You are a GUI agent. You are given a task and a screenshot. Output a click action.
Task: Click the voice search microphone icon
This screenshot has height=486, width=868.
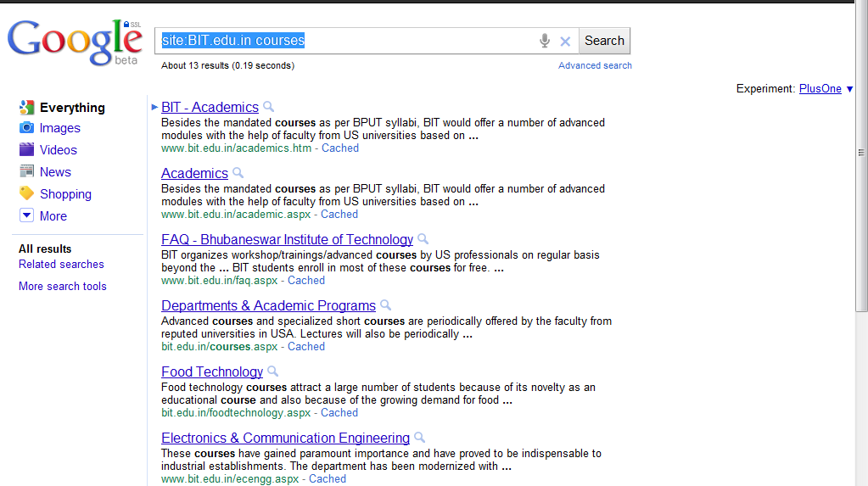pyautogui.click(x=545, y=41)
